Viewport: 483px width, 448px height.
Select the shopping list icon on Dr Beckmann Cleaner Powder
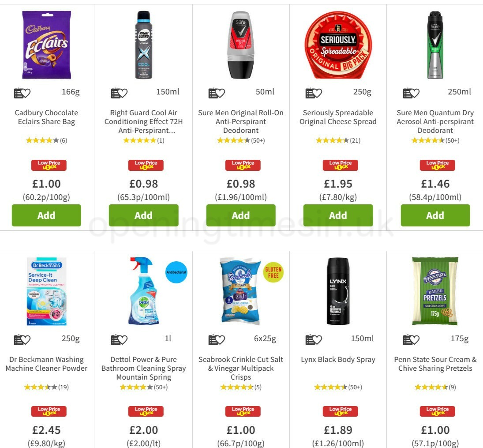tap(22, 339)
